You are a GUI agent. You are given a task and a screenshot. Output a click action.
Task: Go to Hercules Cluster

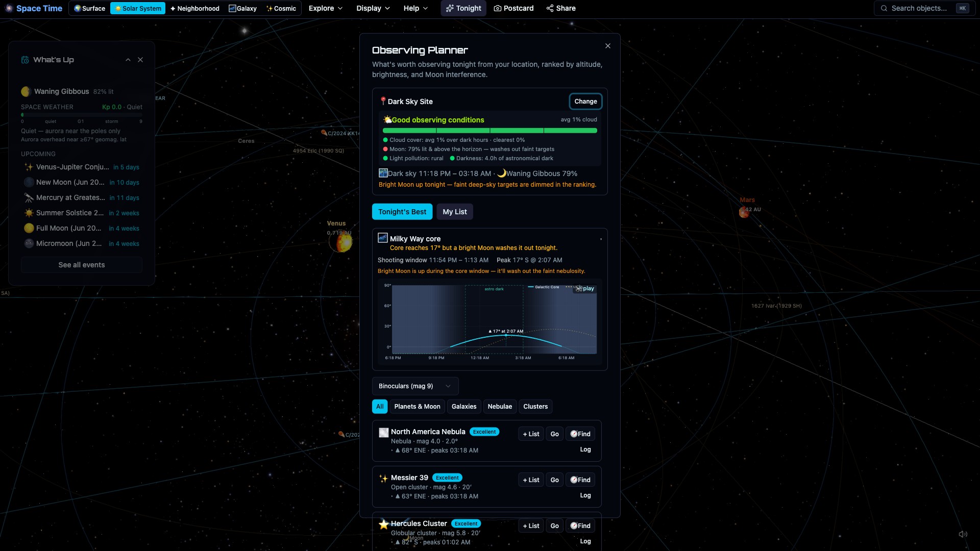pos(555,526)
